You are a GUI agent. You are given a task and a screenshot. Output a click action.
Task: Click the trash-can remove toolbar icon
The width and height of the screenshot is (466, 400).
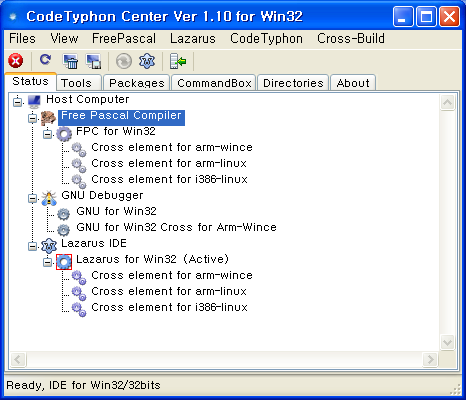point(70,61)
